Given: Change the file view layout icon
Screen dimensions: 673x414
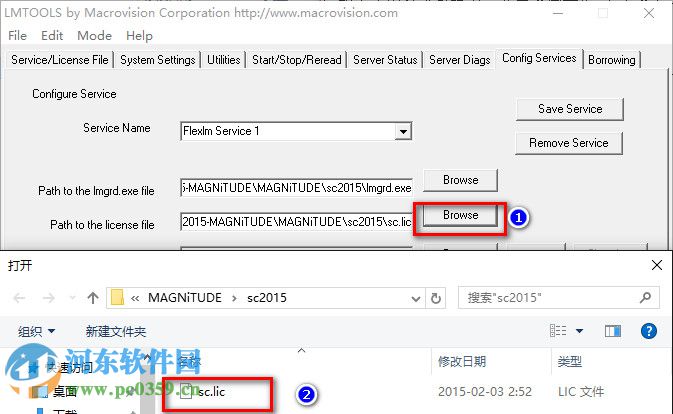Looking at the screenshot, I should pyautogui.click(x=558, y=331).
